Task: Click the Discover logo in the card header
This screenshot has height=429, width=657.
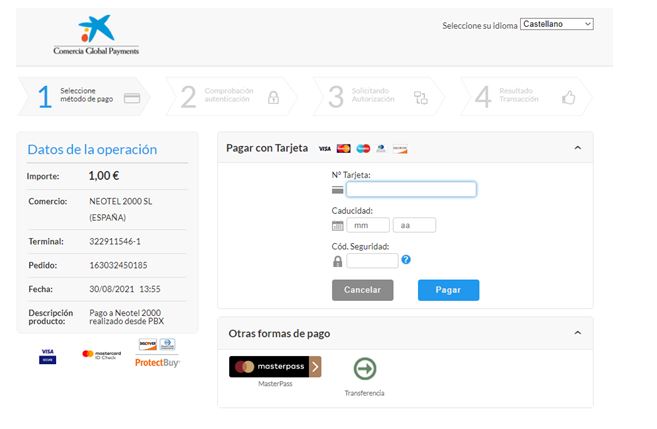Action: tap(400, 149)
